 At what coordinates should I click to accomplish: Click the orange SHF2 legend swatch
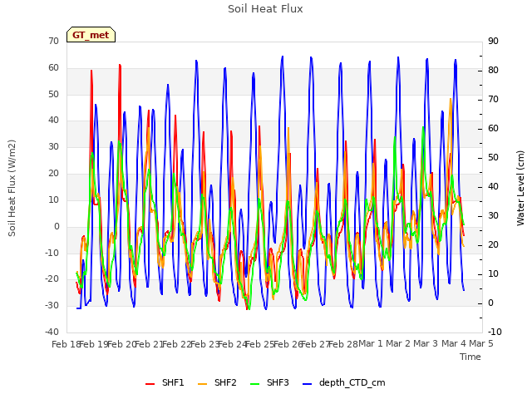202,384
